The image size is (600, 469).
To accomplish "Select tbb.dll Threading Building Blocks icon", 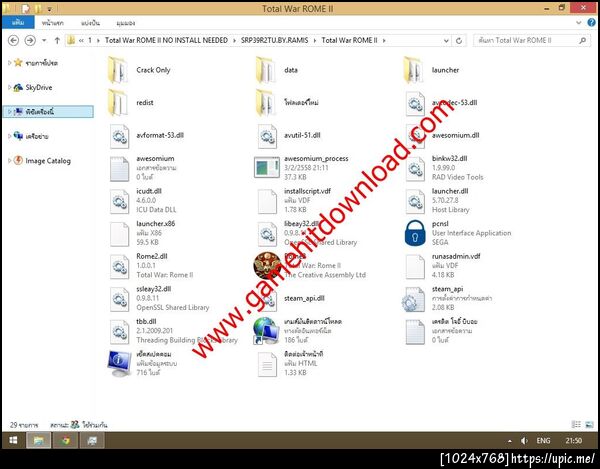I will [119, 331].
